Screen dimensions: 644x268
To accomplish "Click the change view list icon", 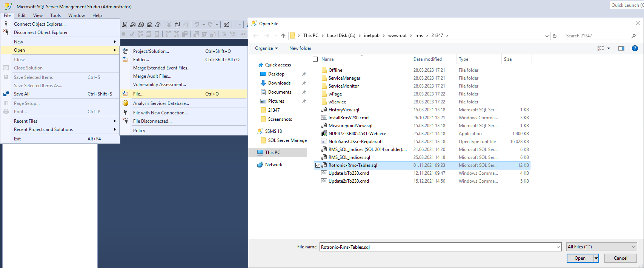I will [x=601, y=48].
